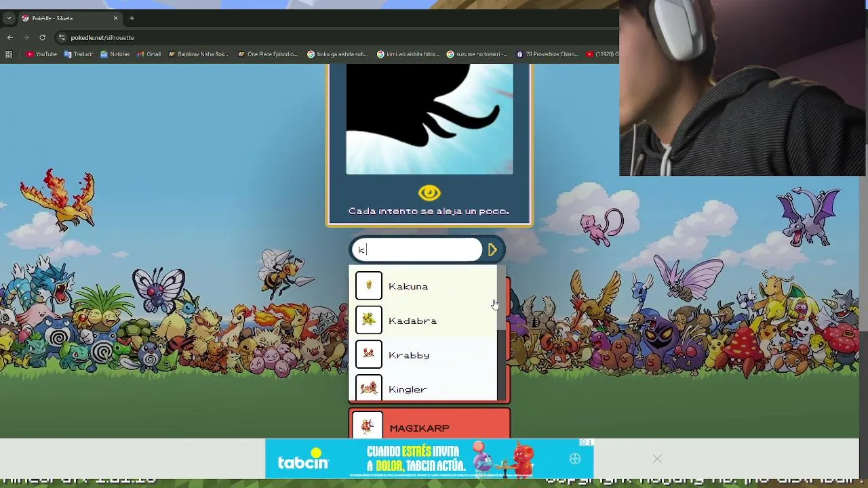This screenshot has height=488, width=868.
Task: Reload the page
Action: 42,37
